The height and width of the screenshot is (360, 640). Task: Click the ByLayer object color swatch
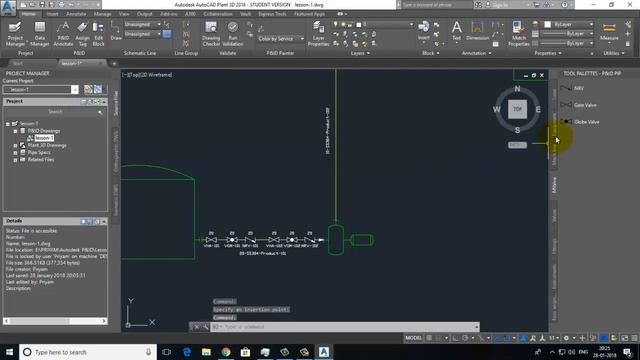pos(548,24)
